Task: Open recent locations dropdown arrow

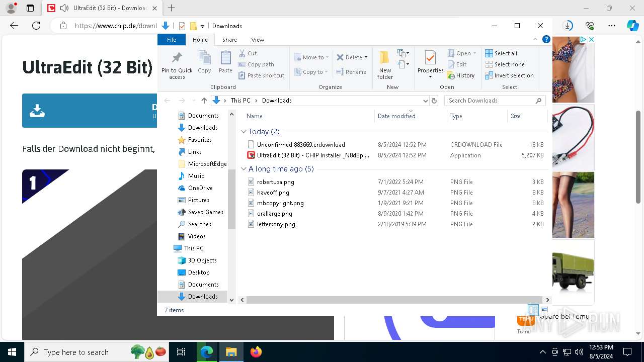Action: click(x=194, y=101)
